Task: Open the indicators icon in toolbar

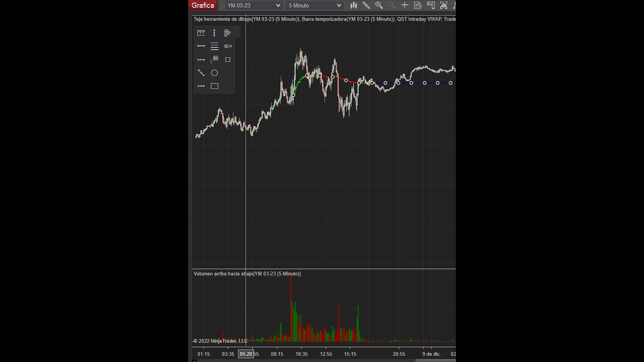Action: pyautogui.click(x=443, y=6)
